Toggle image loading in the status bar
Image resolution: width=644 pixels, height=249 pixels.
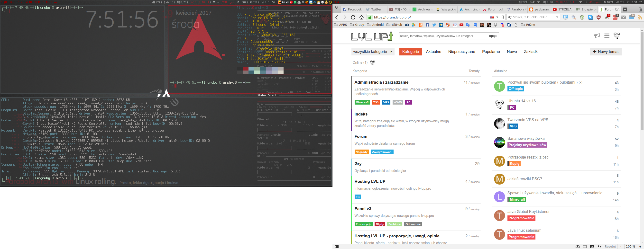pos(592,247)
